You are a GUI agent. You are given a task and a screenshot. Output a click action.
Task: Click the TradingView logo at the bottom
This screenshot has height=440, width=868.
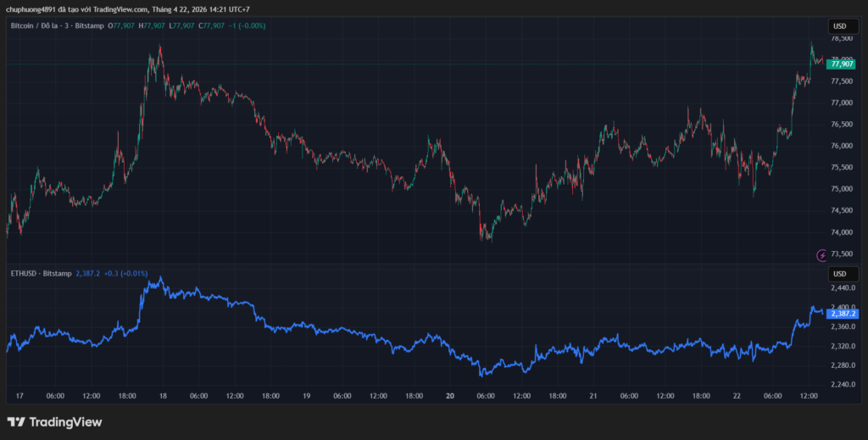click(54, 421)
